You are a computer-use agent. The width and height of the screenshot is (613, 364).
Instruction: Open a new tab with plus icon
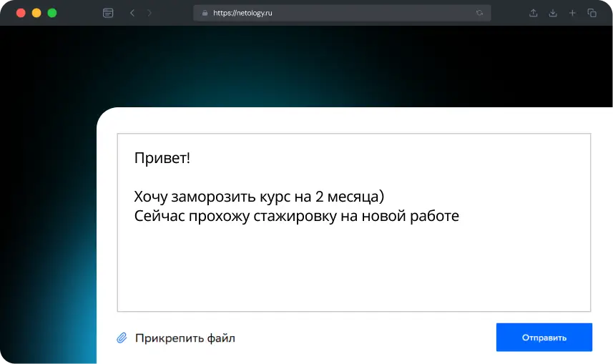572,13
